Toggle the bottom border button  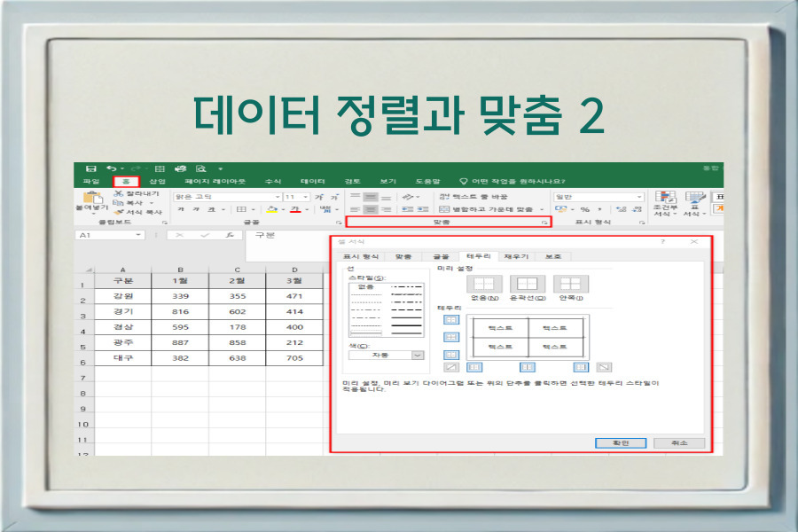point(451,355)
